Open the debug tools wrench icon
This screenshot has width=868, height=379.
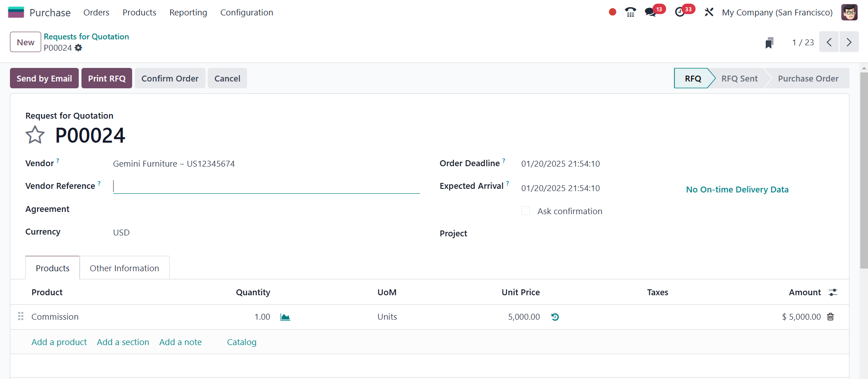(x=709, y=12)
